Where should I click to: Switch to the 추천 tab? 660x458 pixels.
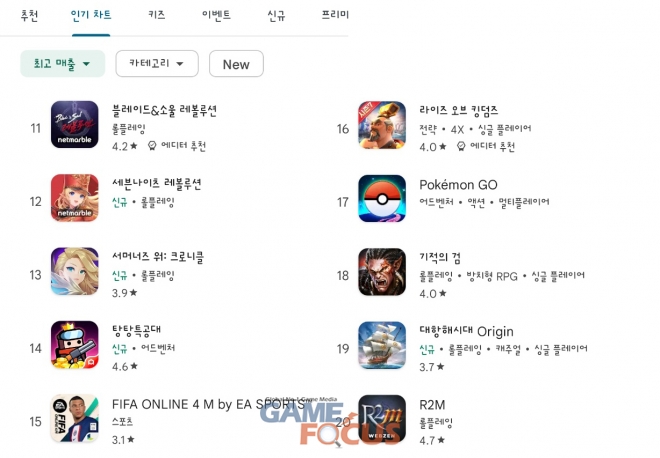(x=29, y=16)
